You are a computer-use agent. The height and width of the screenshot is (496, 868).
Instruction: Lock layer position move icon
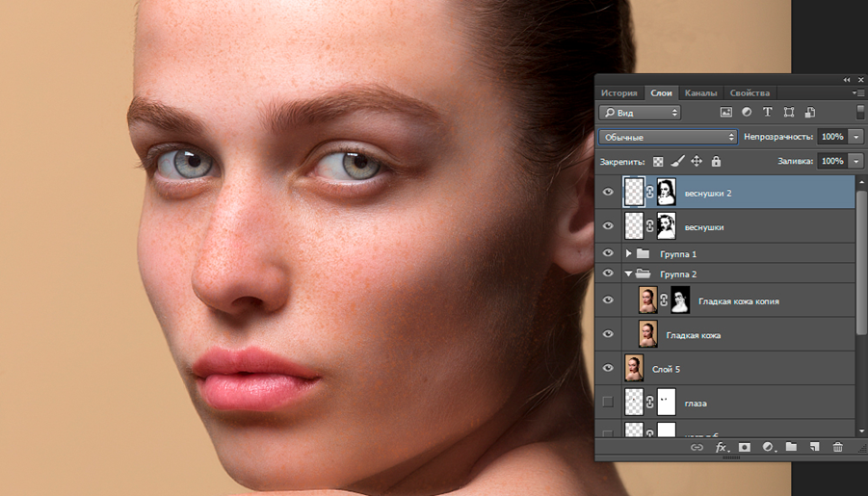pos(697,161)
